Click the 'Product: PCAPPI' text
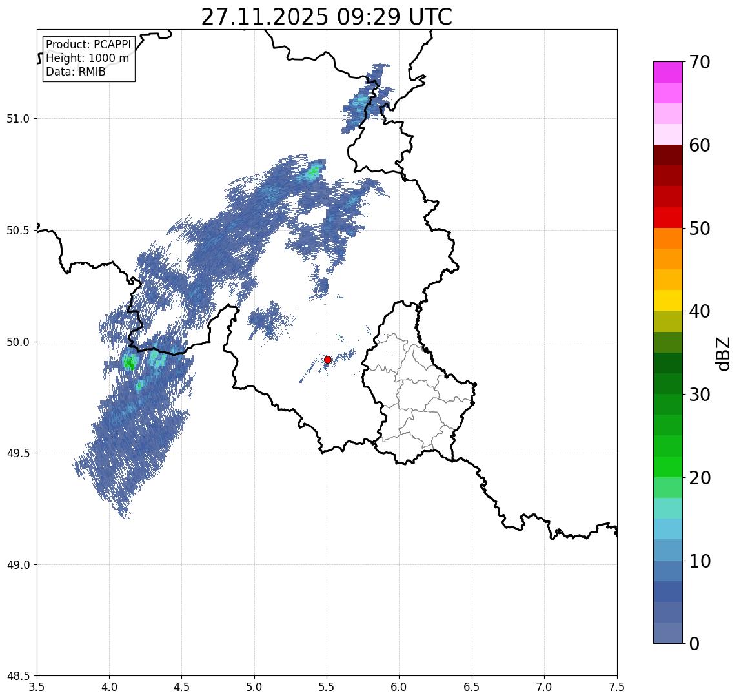 pyautogui.click(x=88, y=45)
